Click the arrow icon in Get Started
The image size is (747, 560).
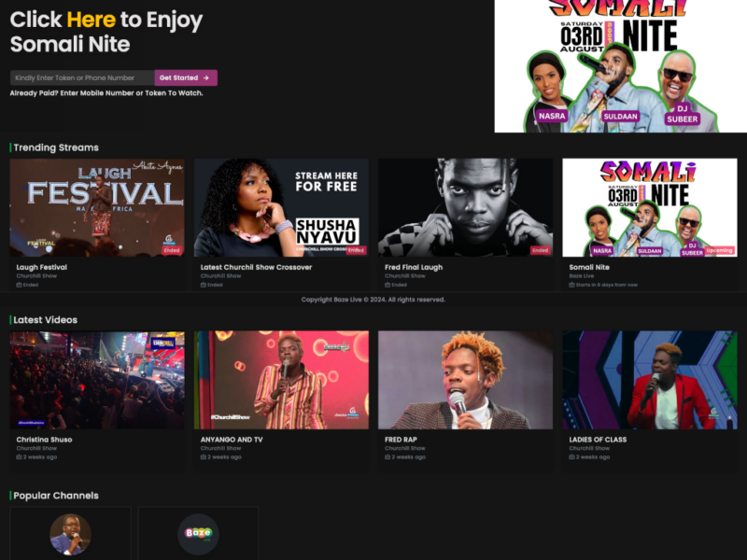[x=206, y=78]
